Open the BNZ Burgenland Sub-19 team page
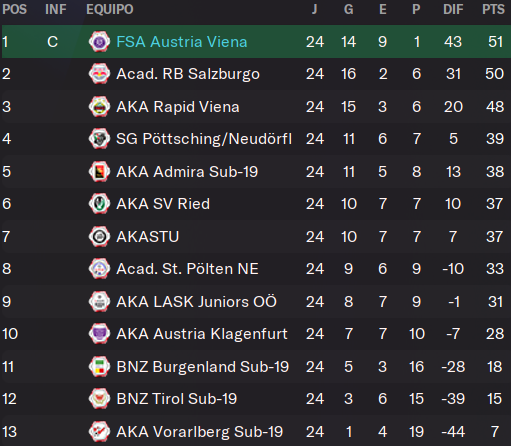The height and width of the screenshot is (446, 511). point(202,367)
